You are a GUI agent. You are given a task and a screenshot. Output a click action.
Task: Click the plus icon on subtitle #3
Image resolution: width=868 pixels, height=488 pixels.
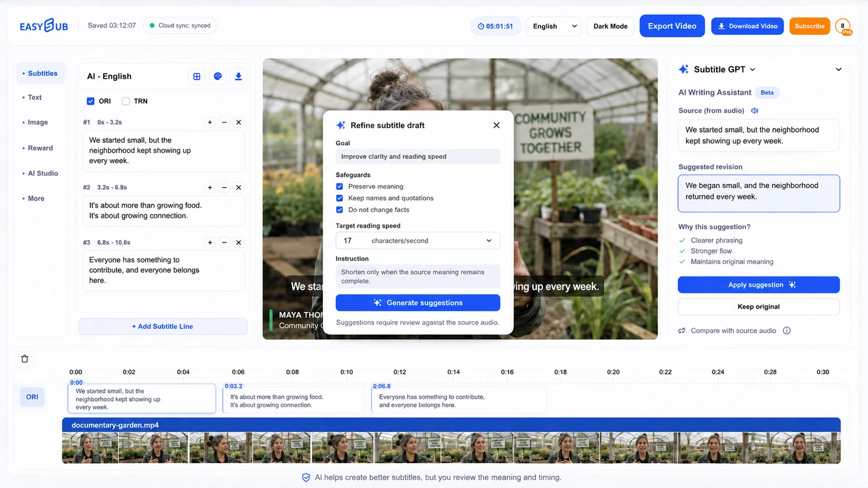tap(210, 242)
